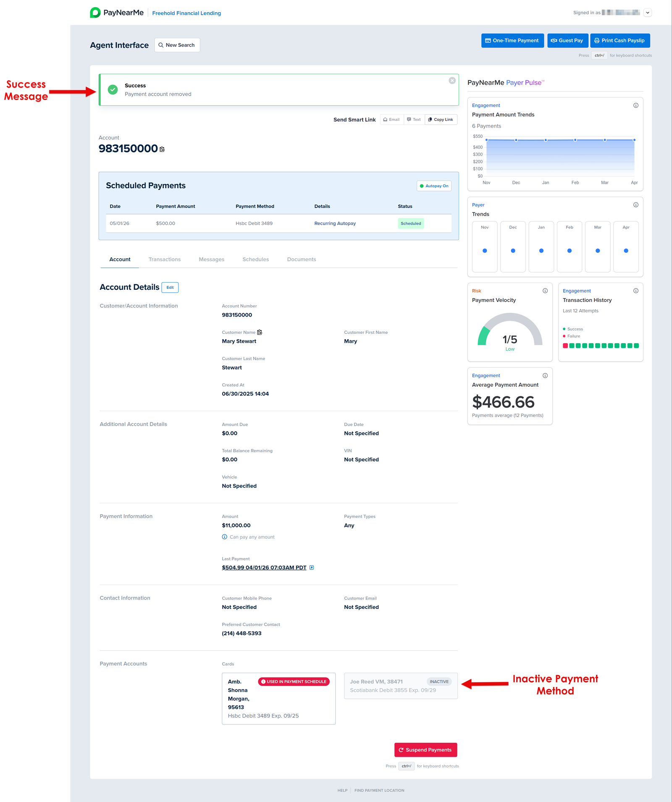Click the New Search button

point(177,45)
